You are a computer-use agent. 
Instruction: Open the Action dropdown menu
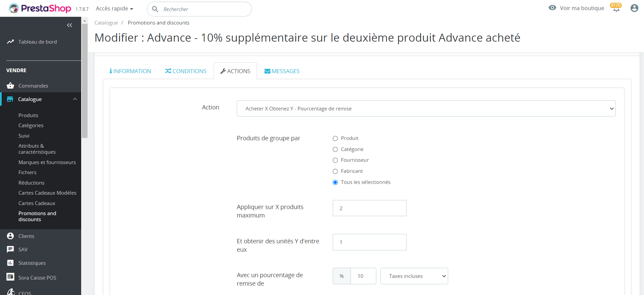[426, 108]
